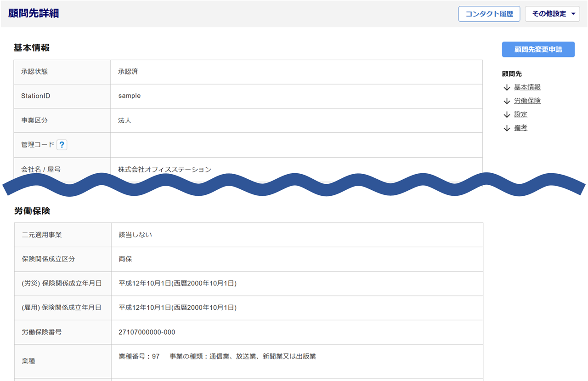
Task: Jump to 設定 section link
Action: (520, 114)
